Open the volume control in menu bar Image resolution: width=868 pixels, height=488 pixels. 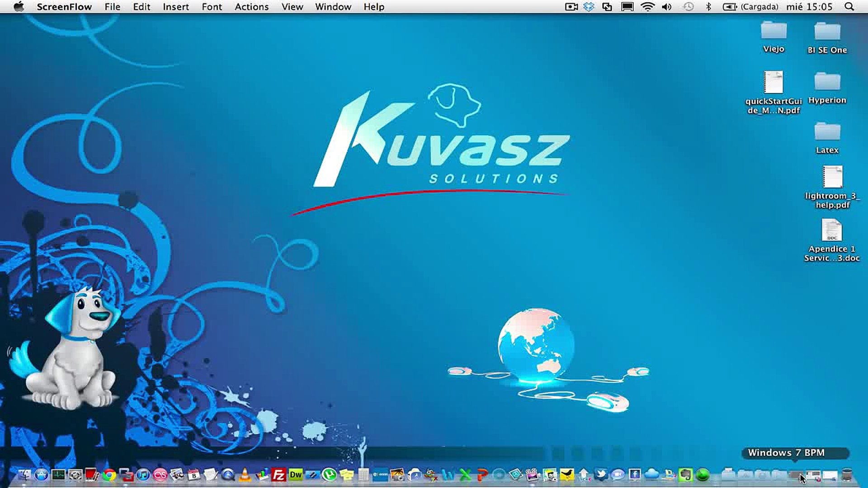(x=666, y=7)
